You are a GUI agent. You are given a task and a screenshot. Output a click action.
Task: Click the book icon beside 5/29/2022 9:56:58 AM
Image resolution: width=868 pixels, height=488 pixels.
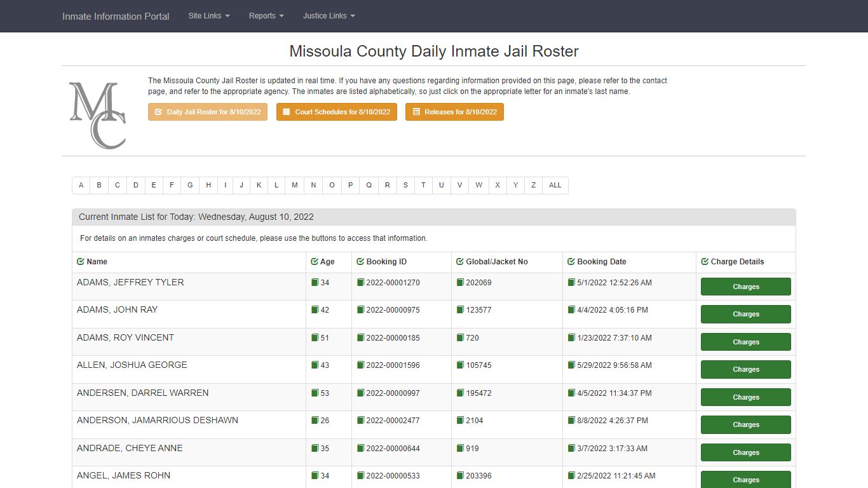[571, 365]
